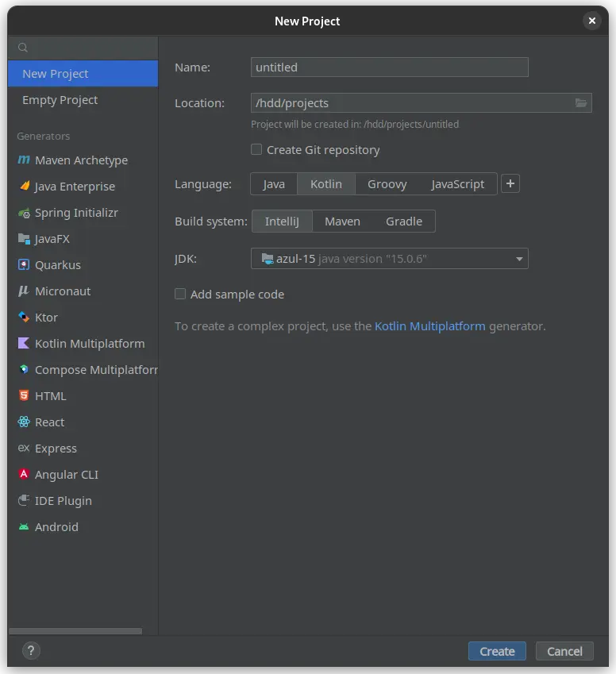Viewport: 616px width, 674px height.
Task: Open the help question mark button
Action: click(x=31, y=651)
